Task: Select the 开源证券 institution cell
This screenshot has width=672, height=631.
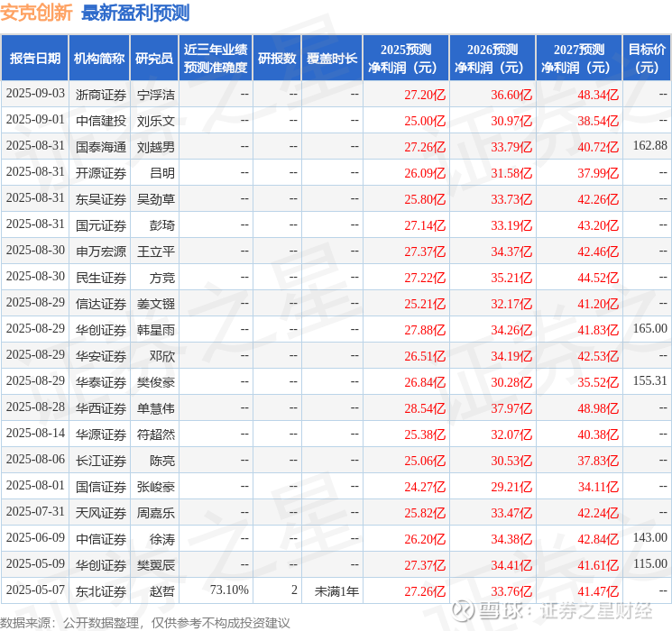Action: 101,173
